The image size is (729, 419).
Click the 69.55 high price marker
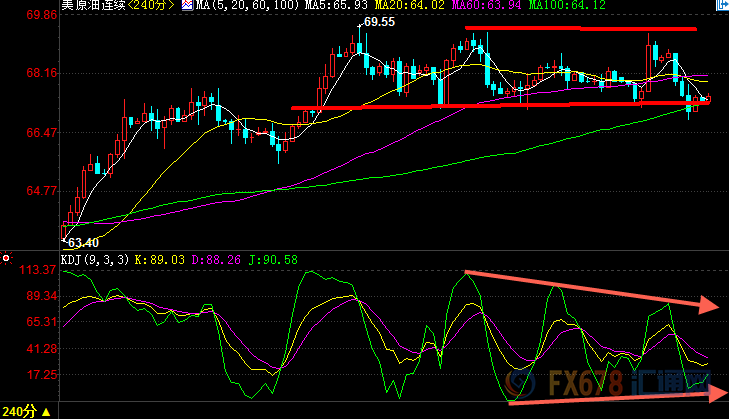[378, 21]
